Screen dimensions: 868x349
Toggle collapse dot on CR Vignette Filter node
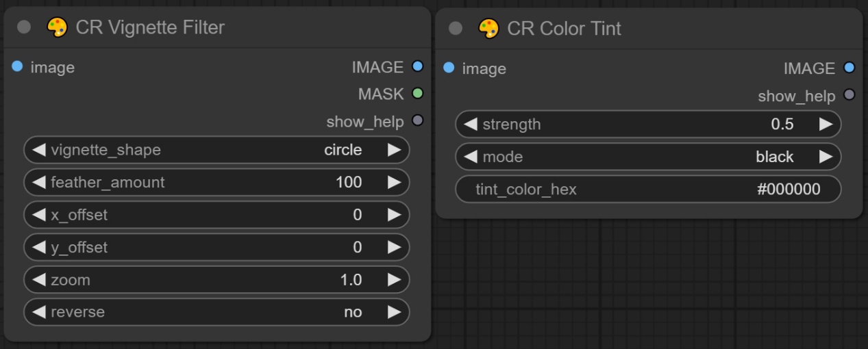[x=25, y=28]
